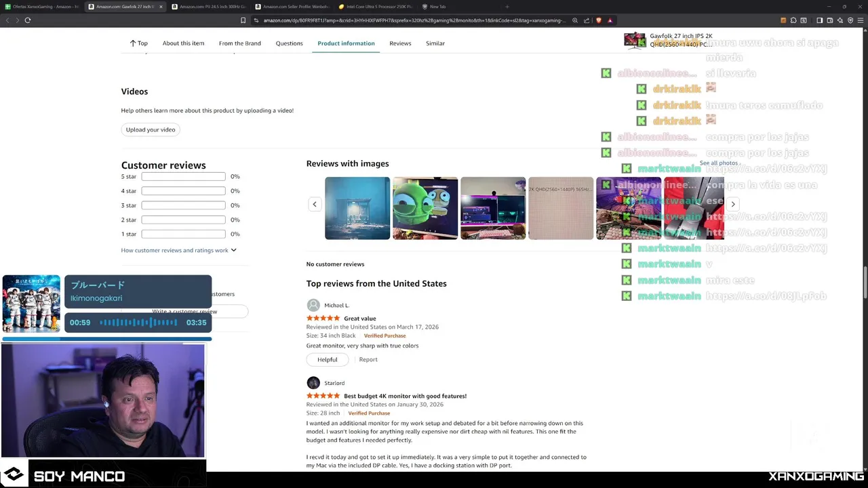Switch to Pll 24.5 Inch 300Hz tab
This screenshot has width=868, height=488.
coord(210,7)
